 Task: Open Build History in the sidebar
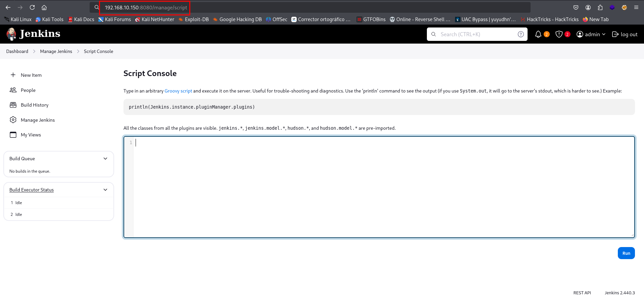(x=35, y=105)
